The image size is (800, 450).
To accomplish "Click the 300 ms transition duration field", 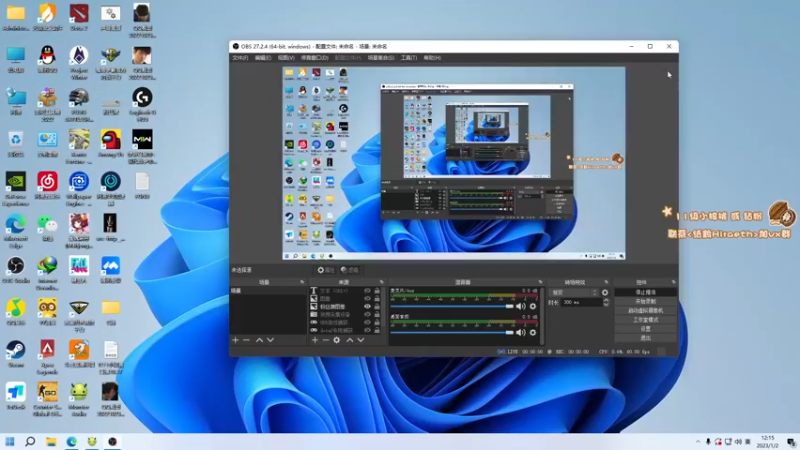I will point(581,303).
